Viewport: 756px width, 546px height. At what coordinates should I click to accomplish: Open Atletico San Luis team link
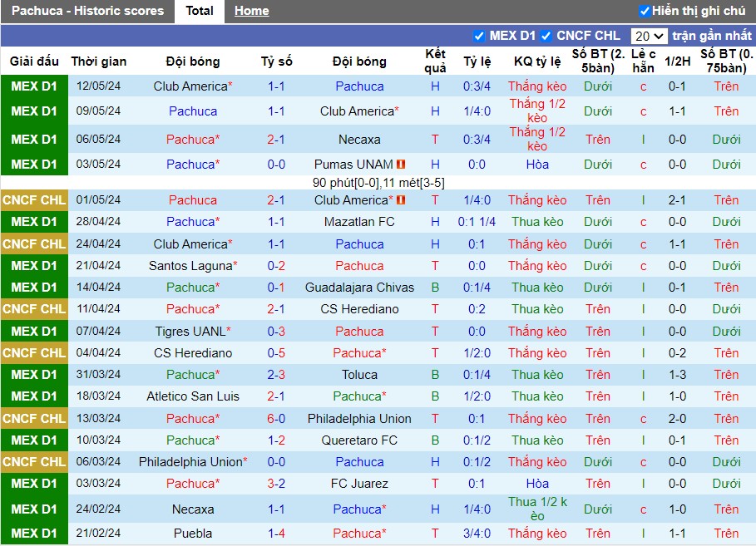pos(193,396)
